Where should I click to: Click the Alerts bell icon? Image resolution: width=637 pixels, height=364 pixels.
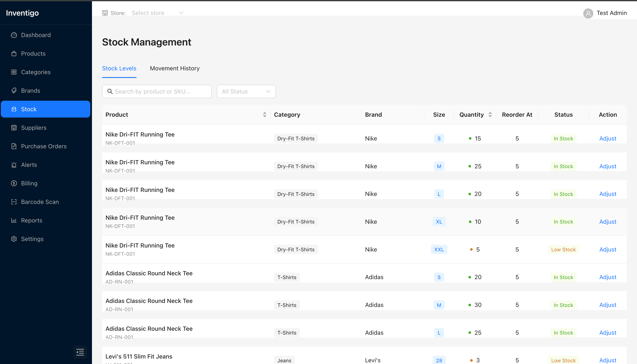pyautogui.click(x=14, y=165)
